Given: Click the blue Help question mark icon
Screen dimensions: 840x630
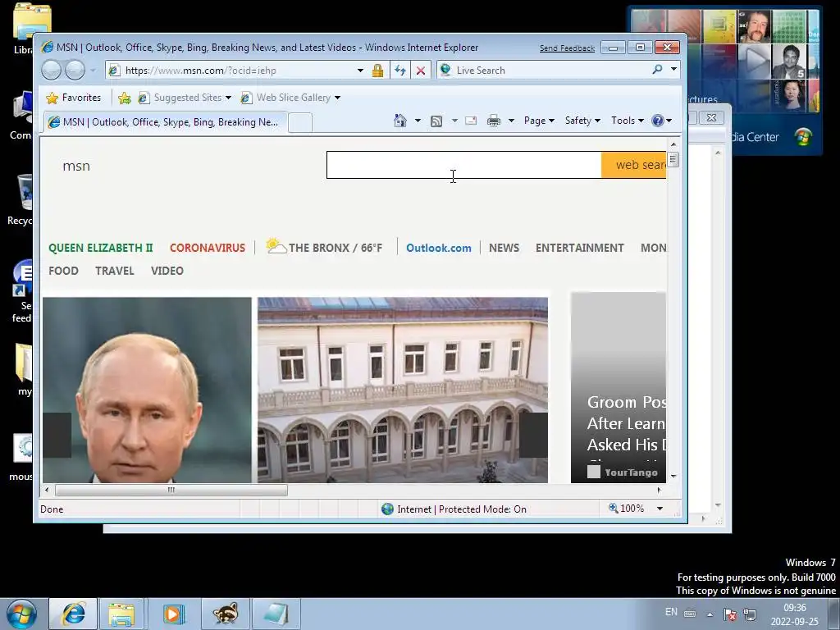Looking at the screenshot, I should tap(658, 121).
